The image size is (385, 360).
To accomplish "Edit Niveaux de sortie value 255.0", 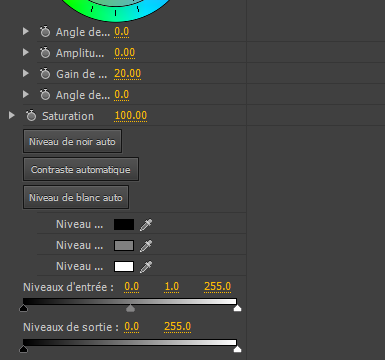I will pyautogui.click(x=177, y=327).
